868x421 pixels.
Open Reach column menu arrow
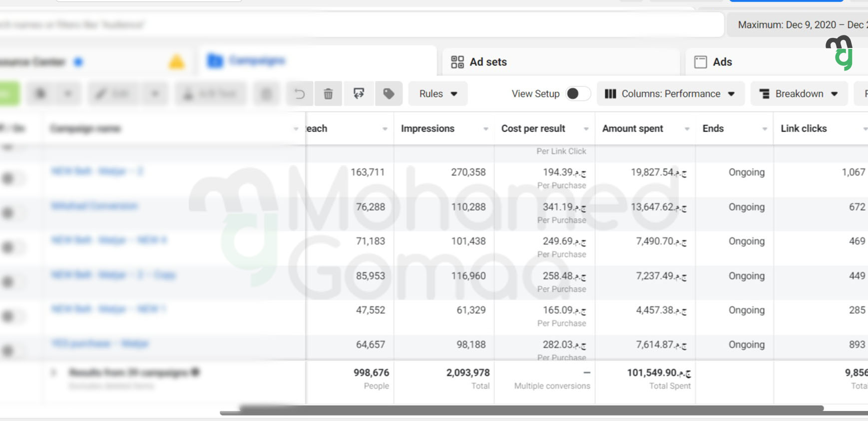(385, 129)
